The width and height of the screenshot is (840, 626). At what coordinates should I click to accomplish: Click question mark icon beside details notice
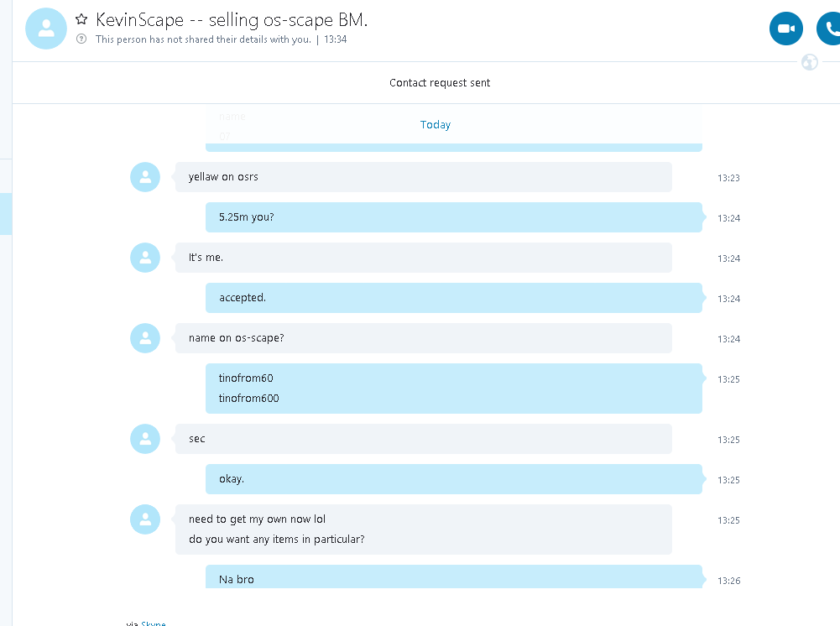(x=81, y=39)
